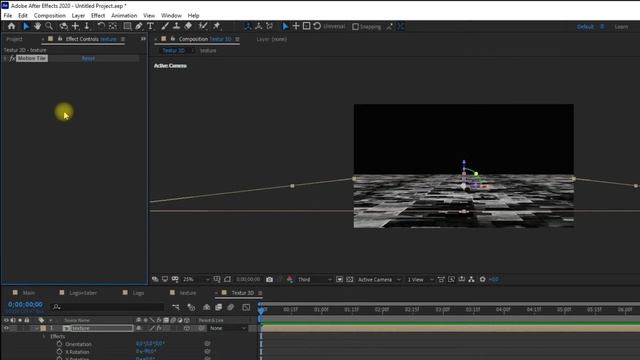Viewport: 640px width, 360px height.
Task: Switch to the Project panel tab
Action: pyautogui.click(x=14, y=39)
